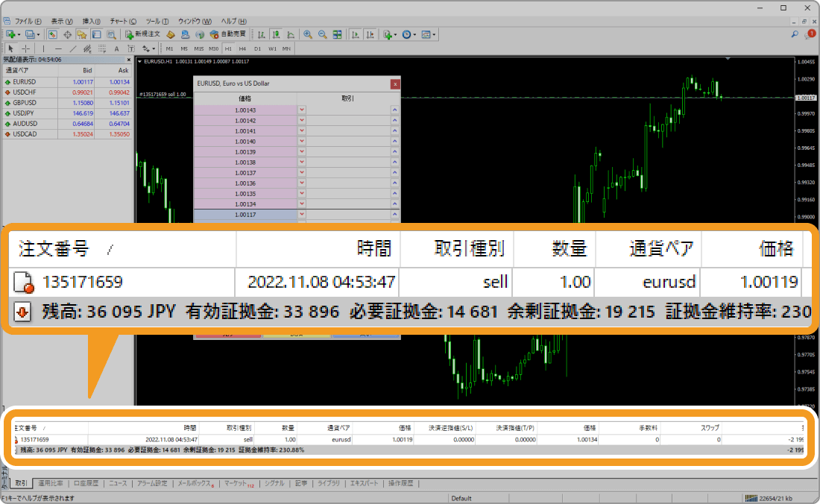The height and width of the screenshot is (504, 820).
Task: Toggle chart shift
Action: pos(370,34)
